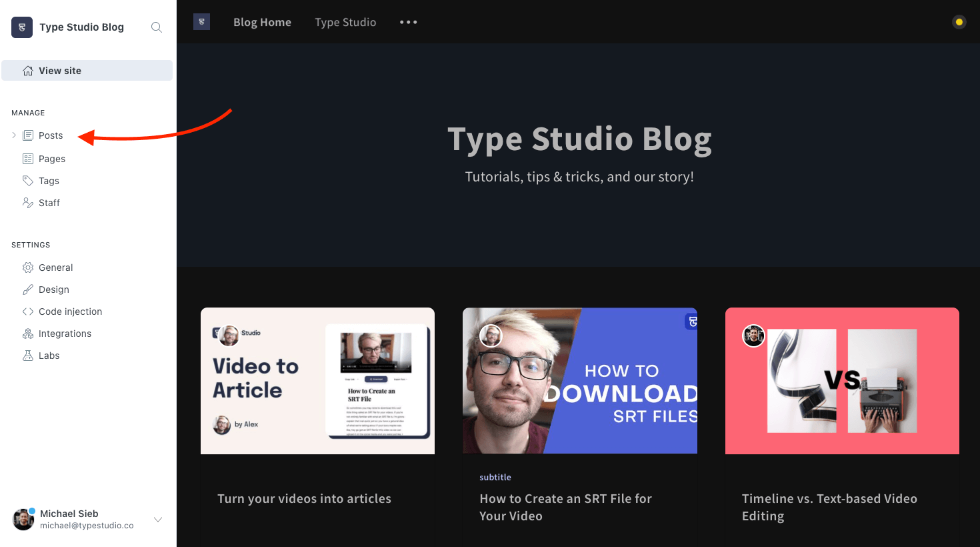Click the Posts document icon
This screenshot has width=980, height=547.
point(28,135)
